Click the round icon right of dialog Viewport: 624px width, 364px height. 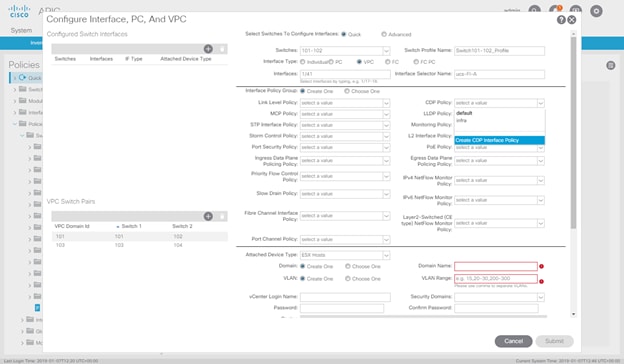(610, 66)
